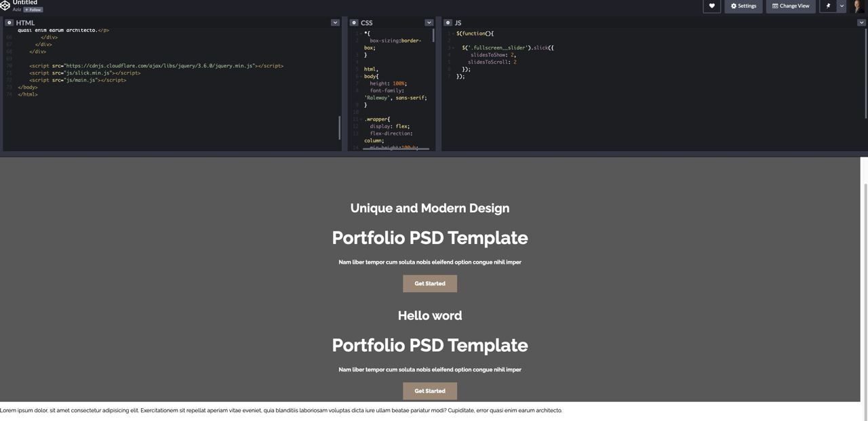
Task: Click the 'height: 100%' CSS line
Action: 389,83
